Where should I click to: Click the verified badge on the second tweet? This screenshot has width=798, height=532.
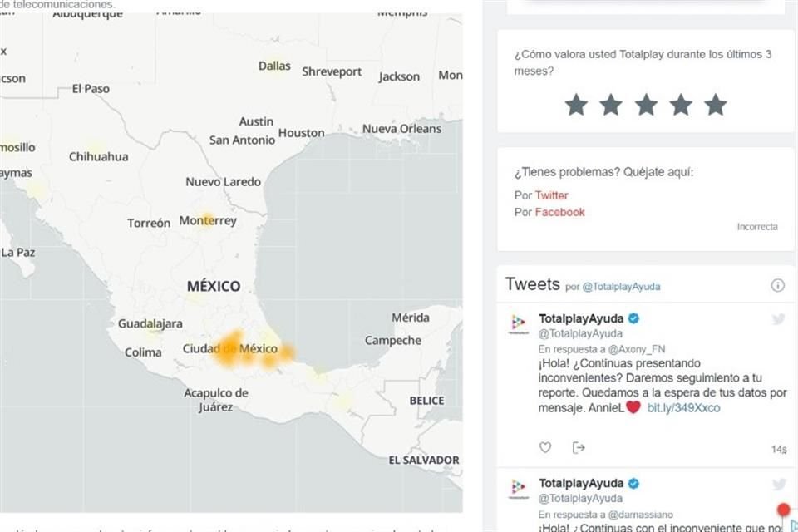tap(633, 482)
